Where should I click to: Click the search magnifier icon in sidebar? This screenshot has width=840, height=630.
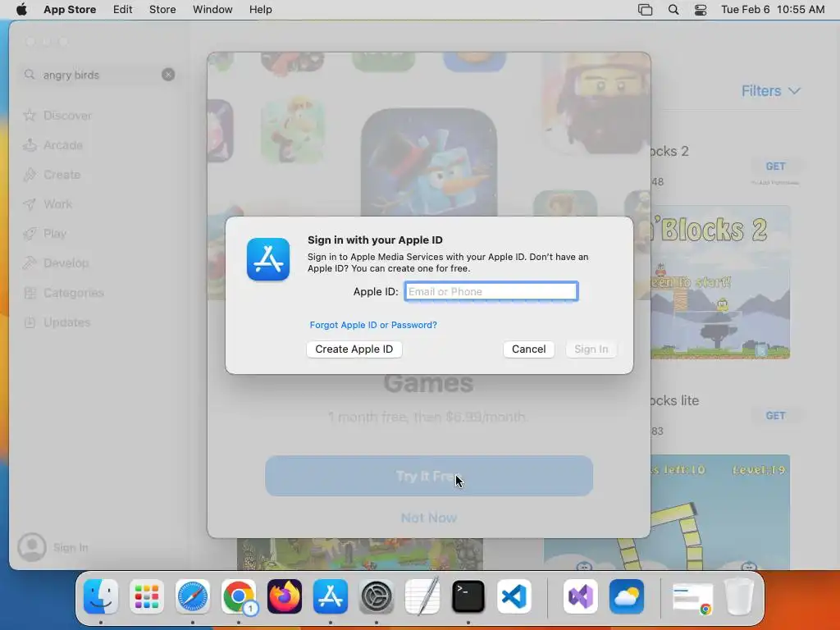tap(30, 75)
